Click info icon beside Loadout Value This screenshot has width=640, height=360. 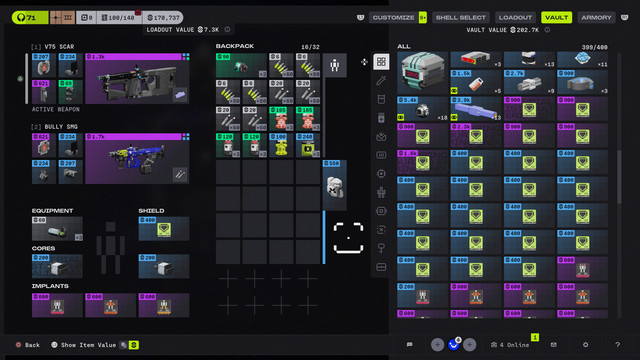[x=227, y=29]
